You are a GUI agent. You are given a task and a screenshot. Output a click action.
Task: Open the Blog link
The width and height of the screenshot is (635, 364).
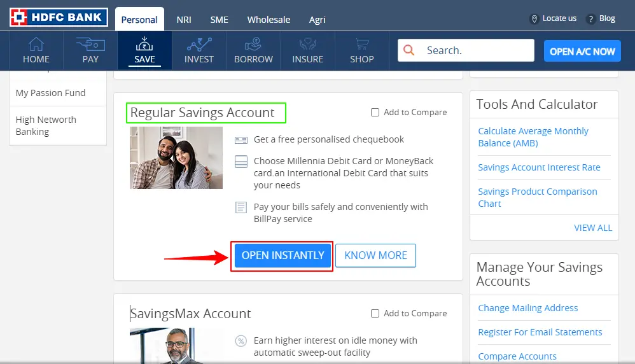607,18
